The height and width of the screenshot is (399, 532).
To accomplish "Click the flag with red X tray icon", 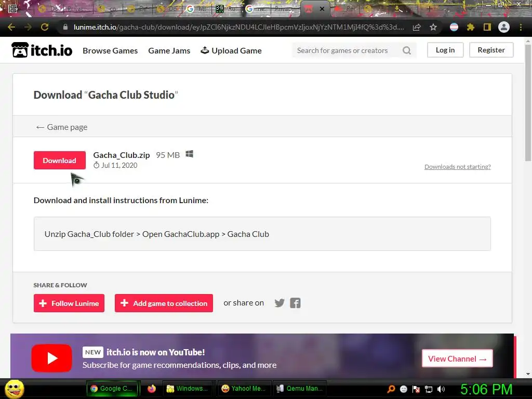I will pyautogui.click(x=416, y=389).
